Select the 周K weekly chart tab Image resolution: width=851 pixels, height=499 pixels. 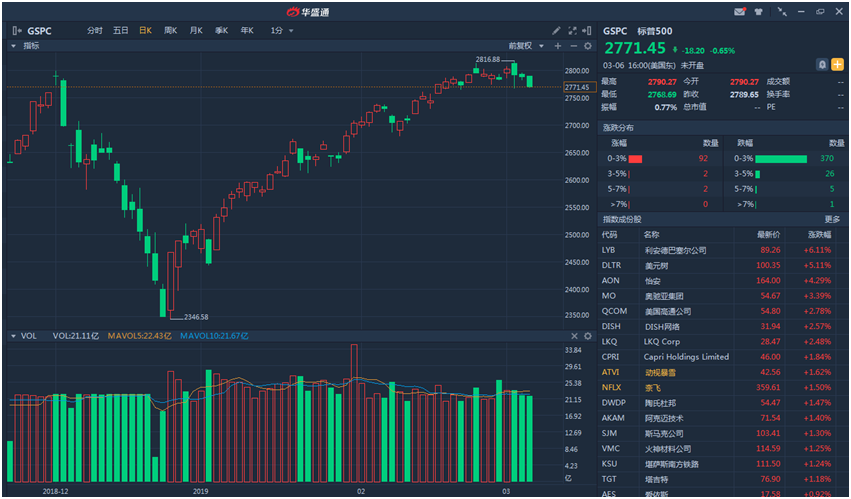point(170,31)
